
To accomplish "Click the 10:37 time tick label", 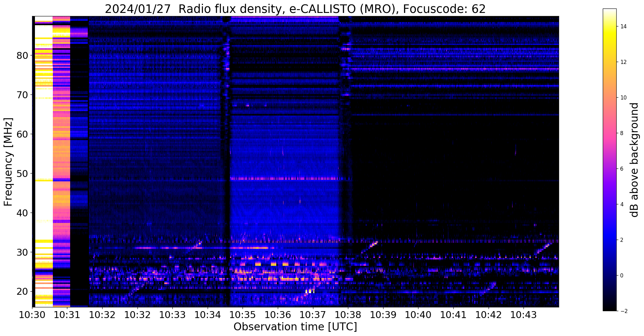I will click(313, 315).
